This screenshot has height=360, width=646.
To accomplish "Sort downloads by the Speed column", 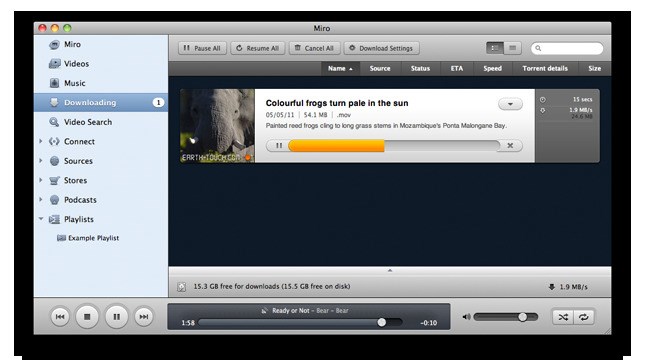I will [x=492, y=68].
